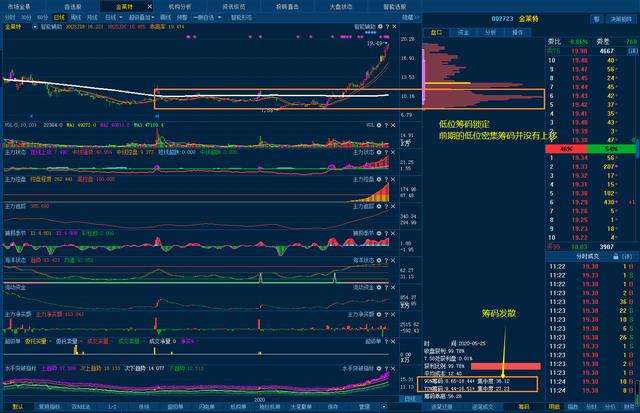Show help for the 捕捉季节 panel
Screen dimensions: 640x413
click(x=386, y=233)
